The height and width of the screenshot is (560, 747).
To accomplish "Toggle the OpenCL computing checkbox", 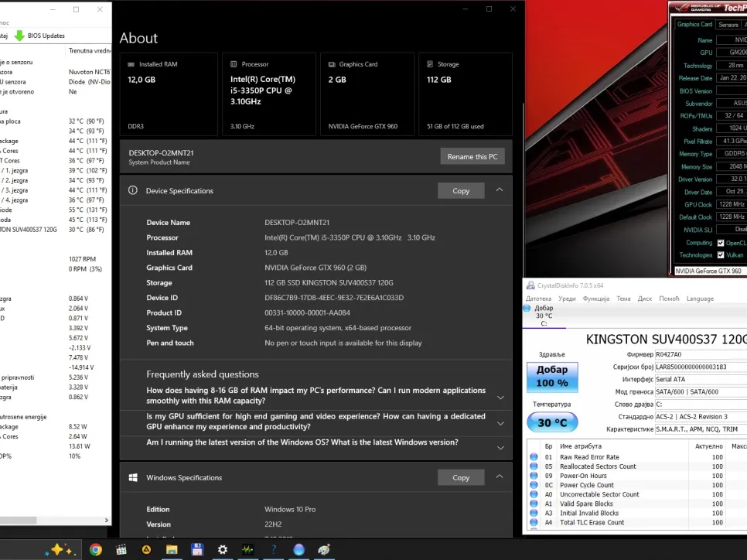I will tap(721, 242).
